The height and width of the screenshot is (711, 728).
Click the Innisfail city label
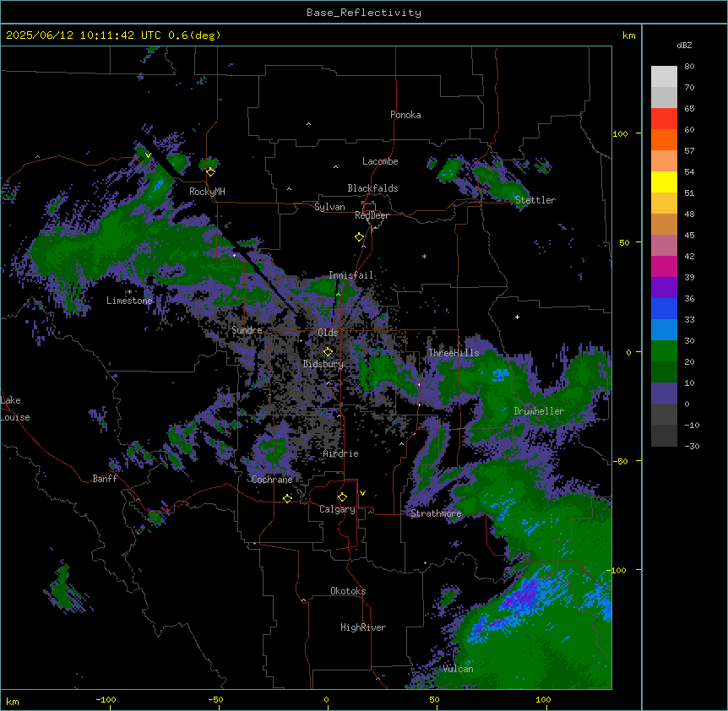pyautogui.click(x=350, y=275)
